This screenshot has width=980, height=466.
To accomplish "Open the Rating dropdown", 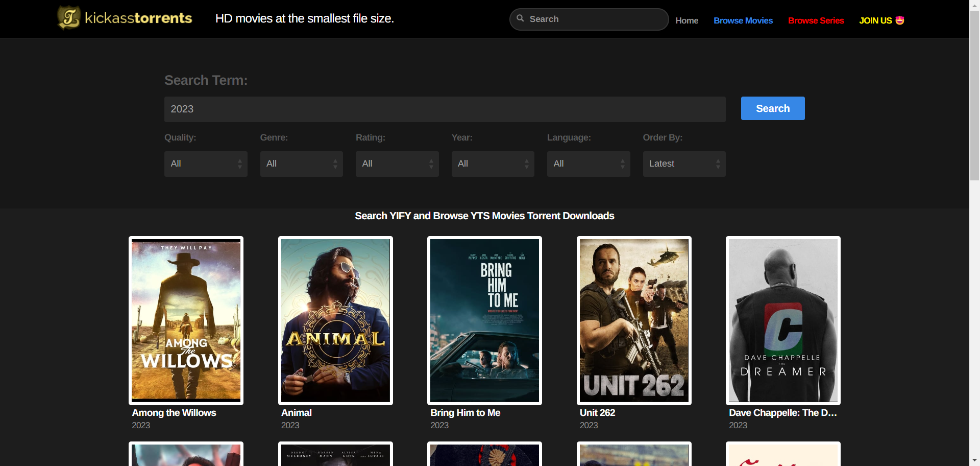I will 397,164.
